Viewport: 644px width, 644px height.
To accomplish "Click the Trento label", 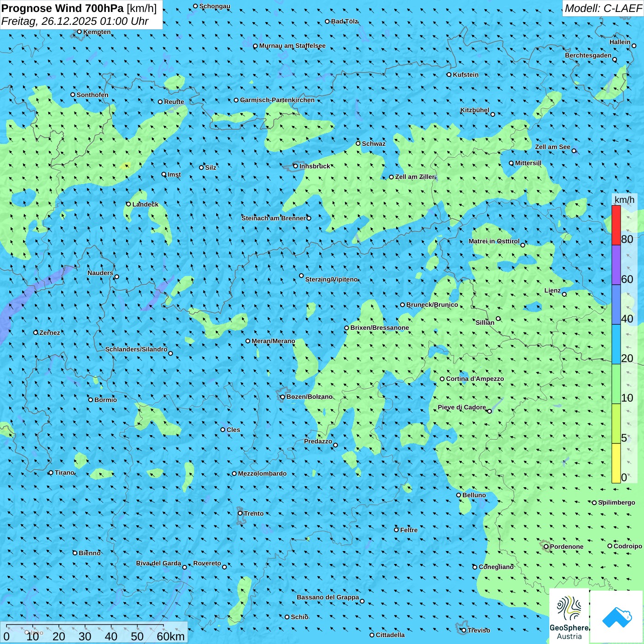I will pyautogui.click(x=254, y=513).
